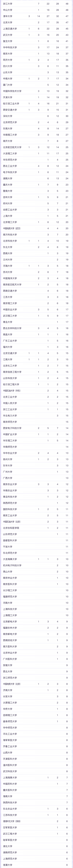The image size is (73, 868).
Task: Click the 南方科技大学 name
Action: [x=10, y=234]
